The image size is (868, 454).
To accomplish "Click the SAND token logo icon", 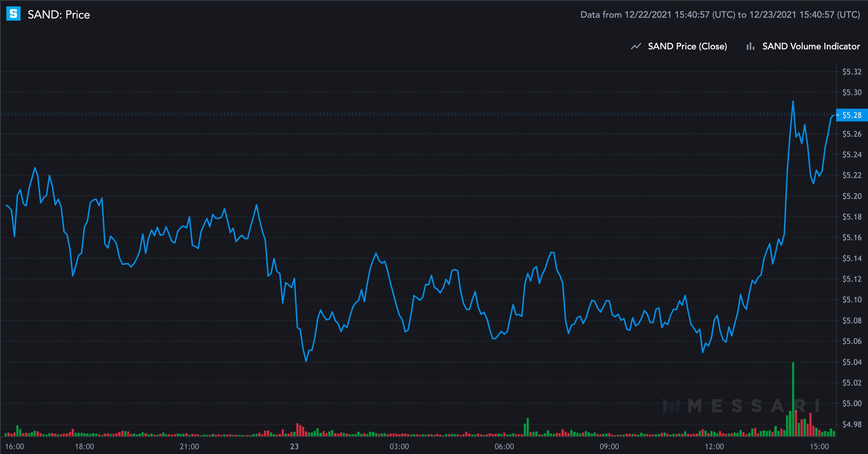I will coord(13,14).
